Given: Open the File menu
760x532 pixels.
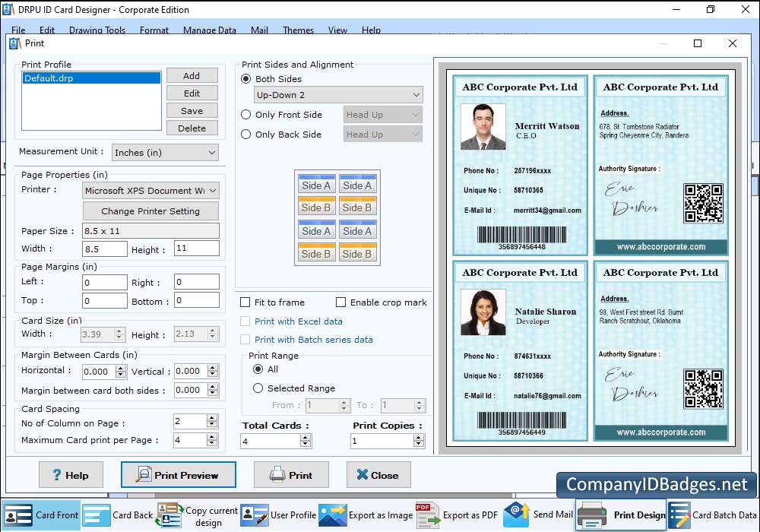Looking at the screenshot, I should [18, 30].
